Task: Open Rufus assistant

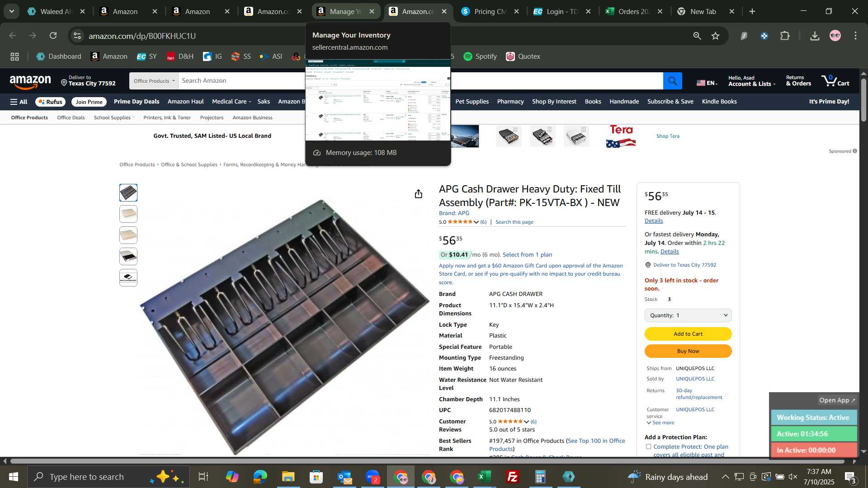Action: (50, 102)
